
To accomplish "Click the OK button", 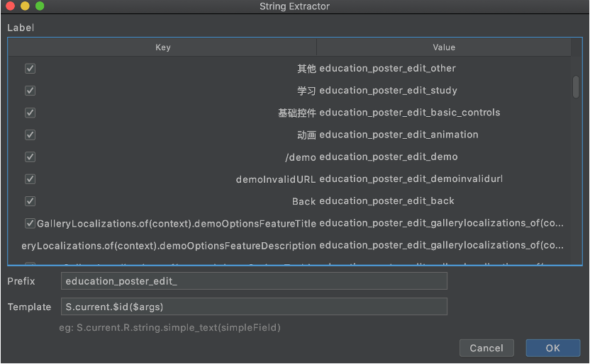I will [552, 348].
